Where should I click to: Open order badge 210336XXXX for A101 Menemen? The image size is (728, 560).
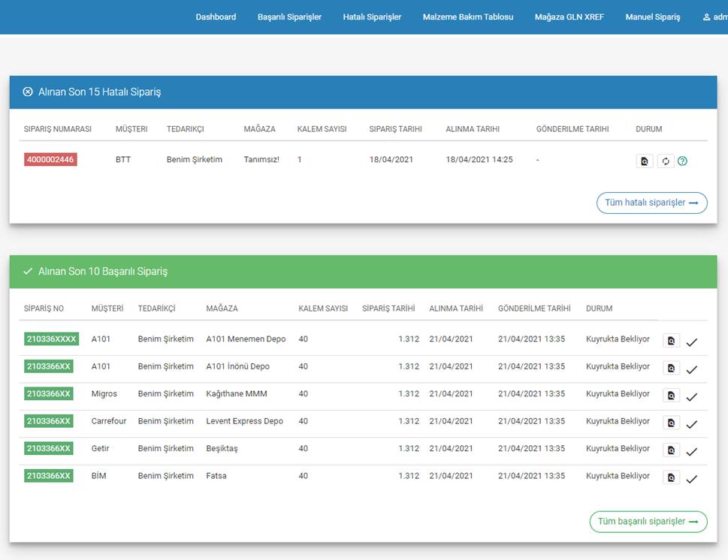pos(51,339)
